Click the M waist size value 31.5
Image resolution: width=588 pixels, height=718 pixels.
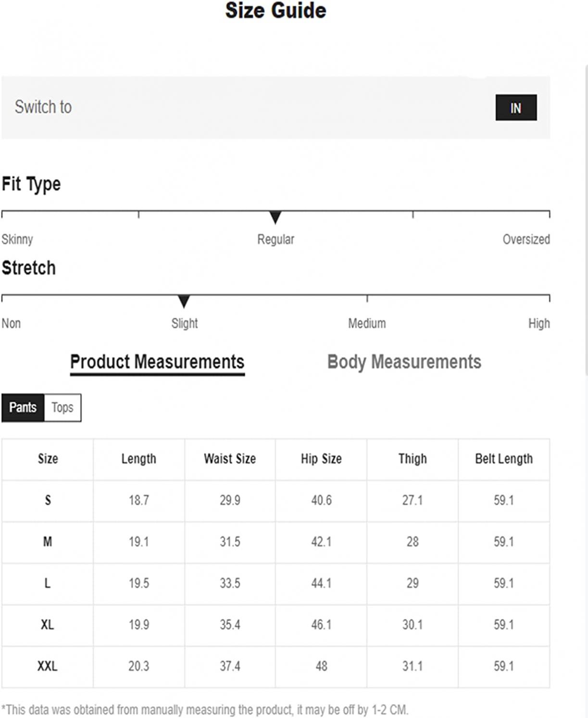tap(230, 542)
